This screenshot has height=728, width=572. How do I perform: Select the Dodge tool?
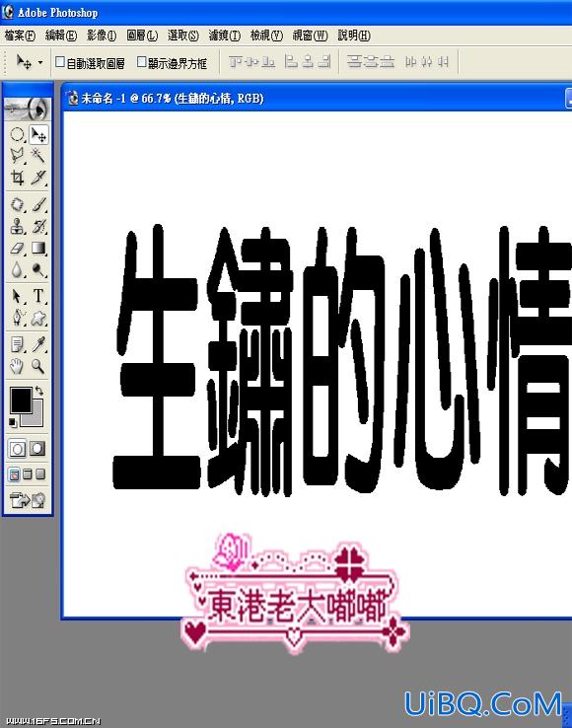[38, 269]
